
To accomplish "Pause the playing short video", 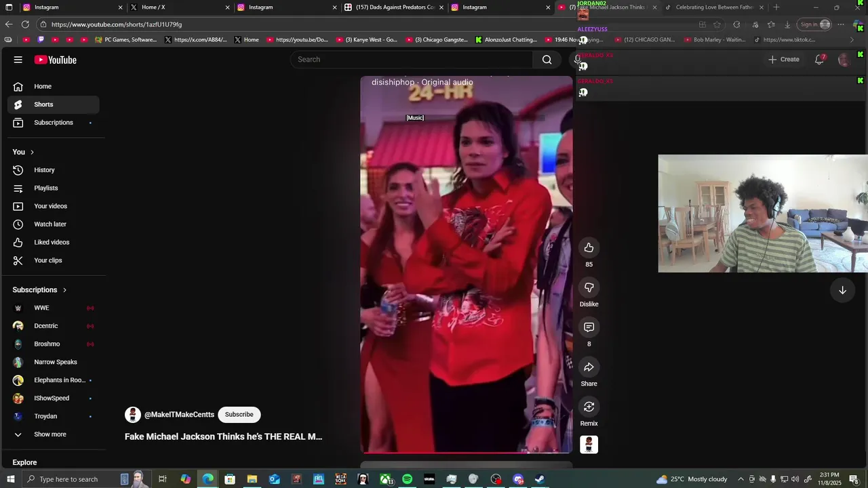I will tap(467, 264).
